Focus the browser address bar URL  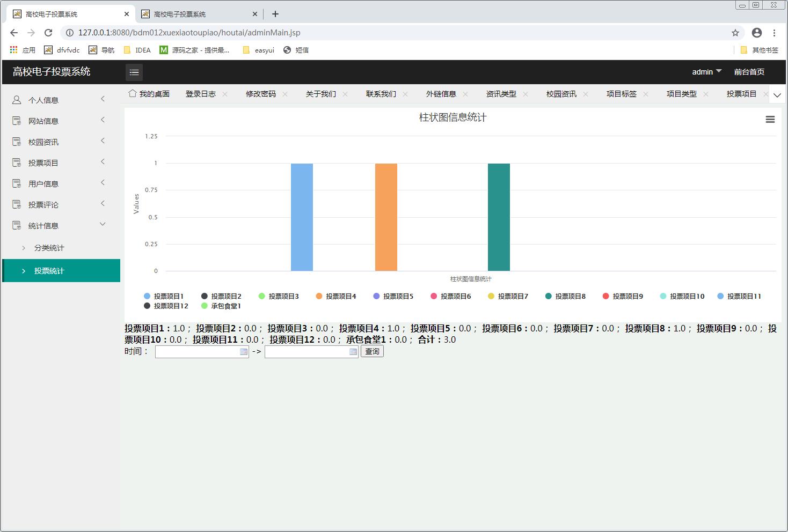pos(189,33)
